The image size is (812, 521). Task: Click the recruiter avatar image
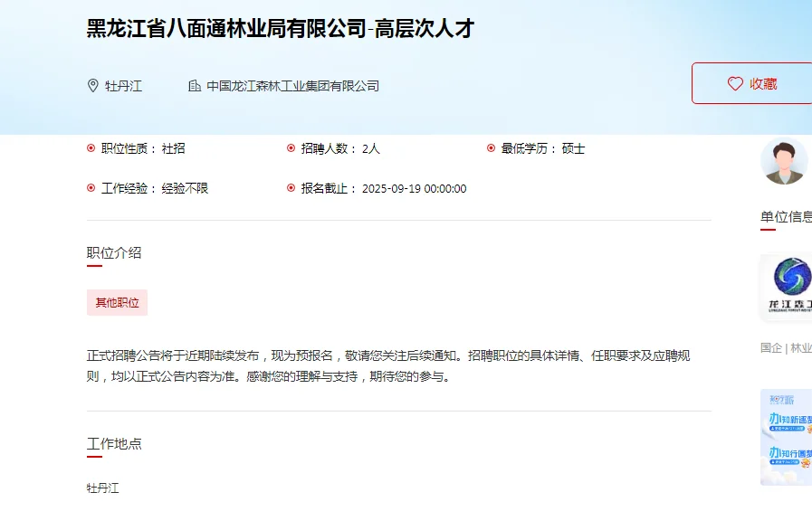[x=784, y=161]
